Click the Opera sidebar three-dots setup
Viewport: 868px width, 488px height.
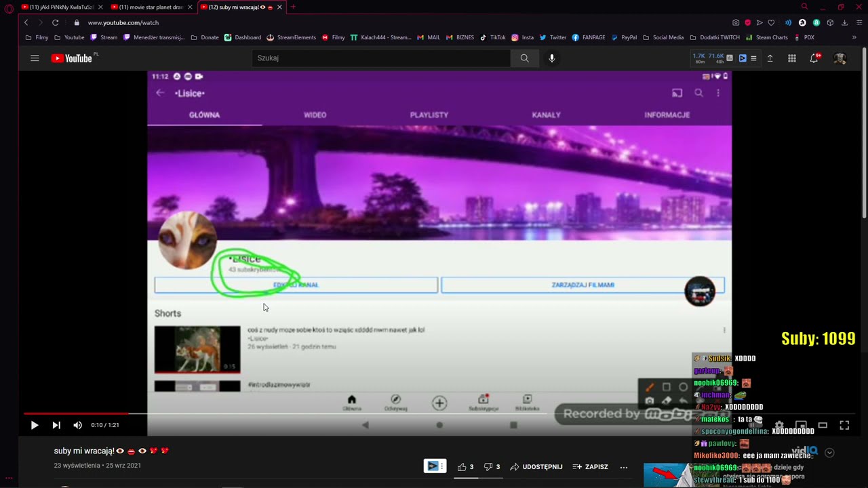(x=9, y=479)
